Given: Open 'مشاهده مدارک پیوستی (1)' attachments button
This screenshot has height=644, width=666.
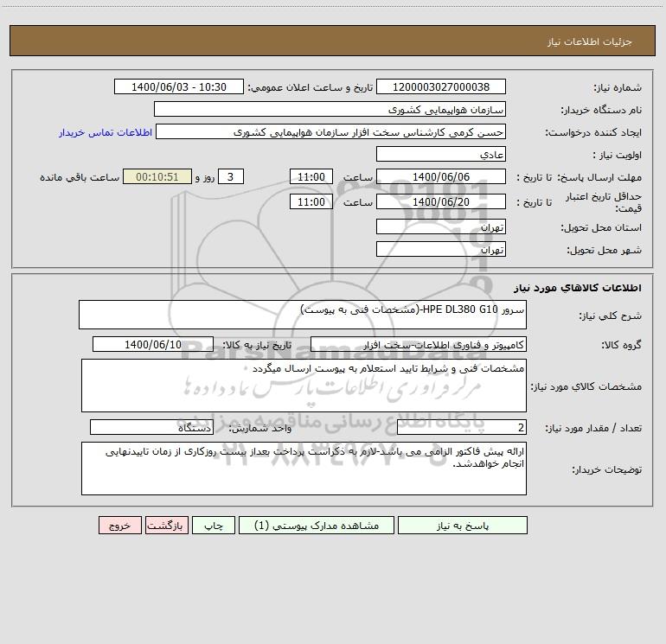Looking at the screenshot, I should [317, 526].
